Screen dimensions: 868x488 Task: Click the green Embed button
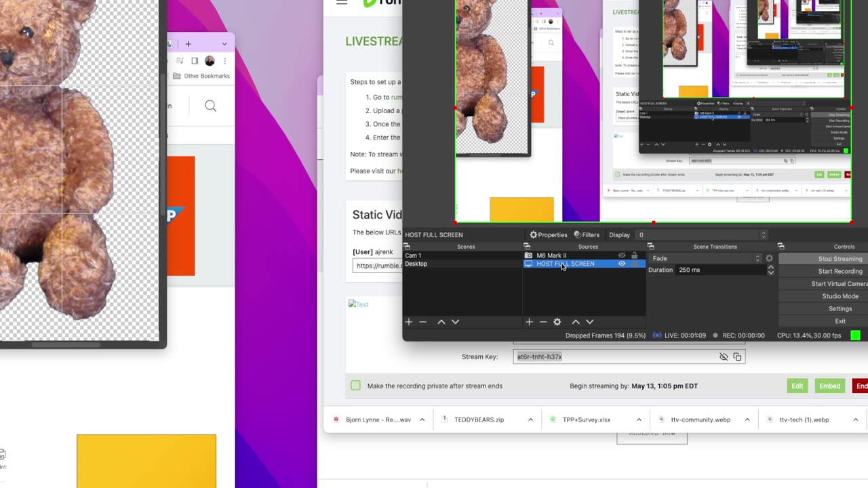tap(830, 386)
